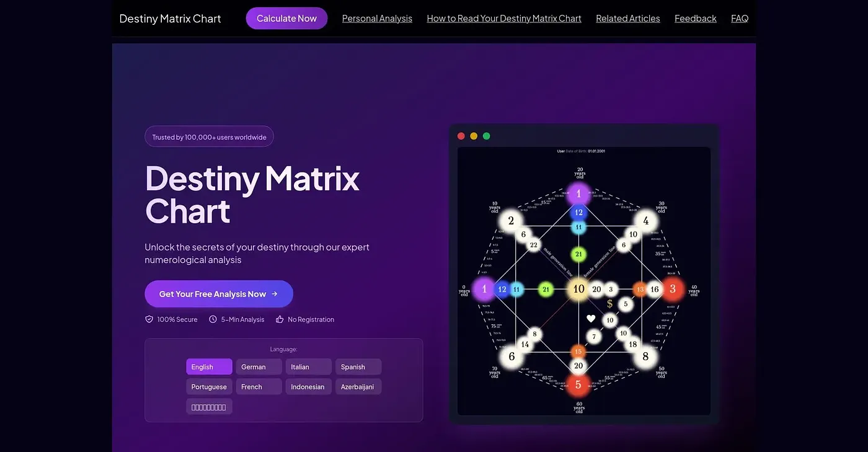Click the '5-Min Analysis' label
The image size is (868, 452).
point(242,319)
